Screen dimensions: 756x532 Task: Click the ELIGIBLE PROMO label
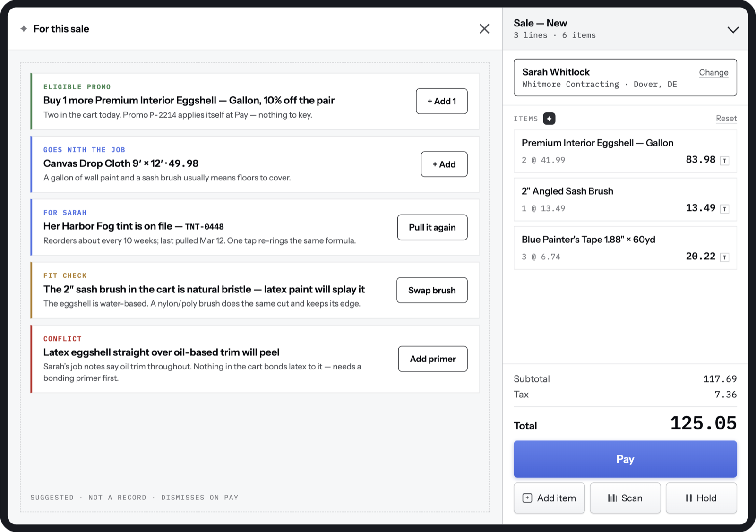point(77,87)
